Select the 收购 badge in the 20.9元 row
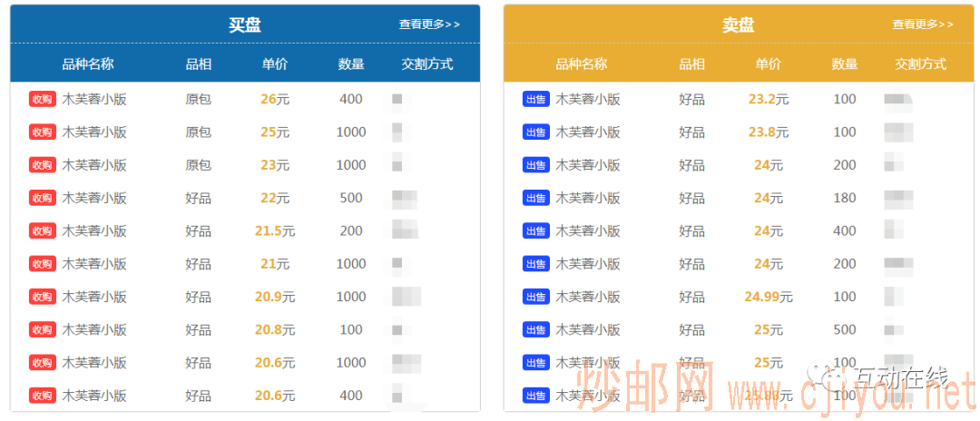This screenshot has height=421, width=980. point(42,297)
